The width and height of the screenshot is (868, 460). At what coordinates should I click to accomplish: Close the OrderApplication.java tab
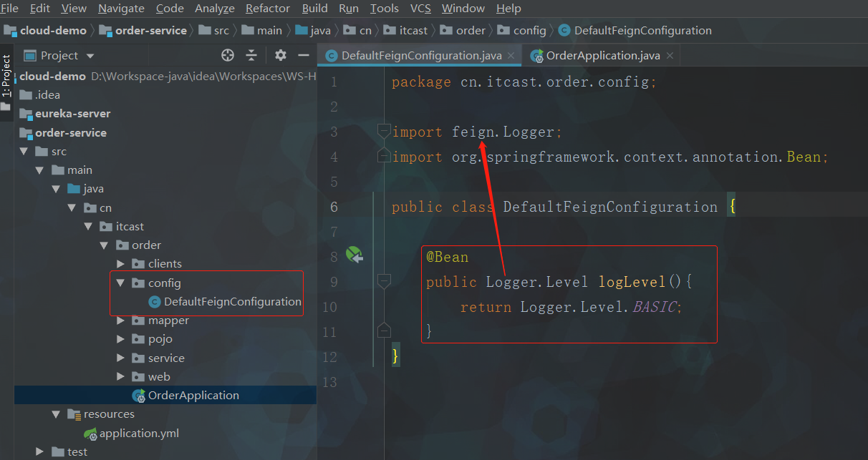tap(669, 55)
